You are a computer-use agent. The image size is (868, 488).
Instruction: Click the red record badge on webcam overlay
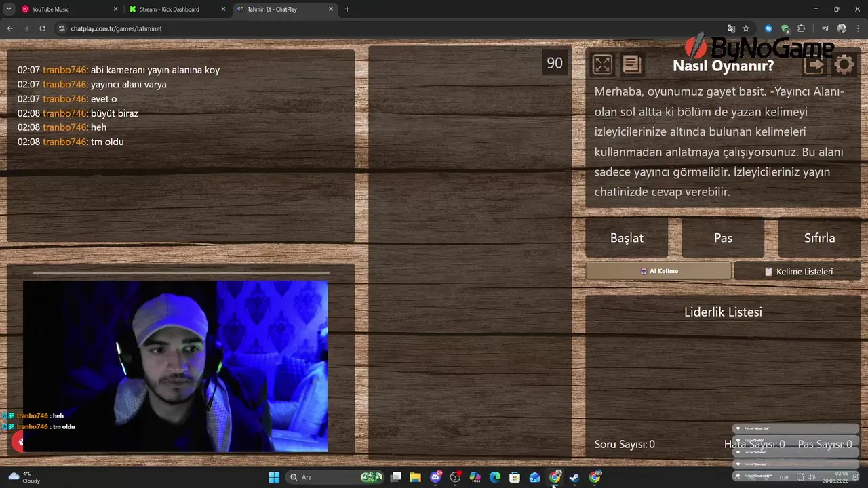click(x=18, y=442)
